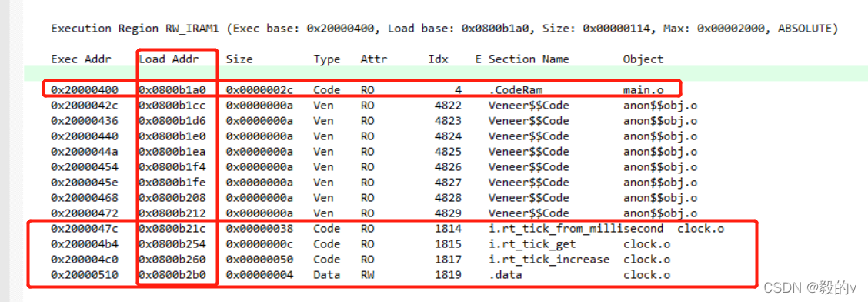Viewport: 868px width, 302px height.
Task: Select load address 0x0800b1e0
Action: click(x=172, y=136)
